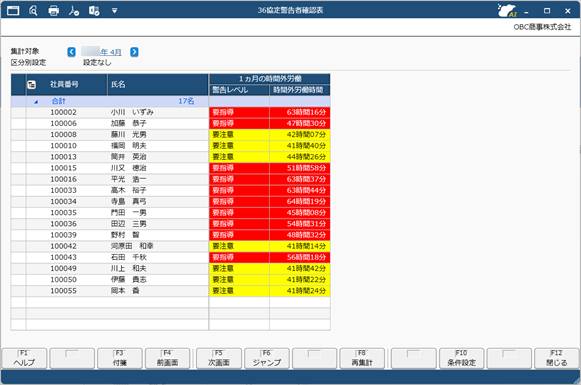Open the print preview magnifier icon
The image size is (581, 385).
[x=33, y=11]
